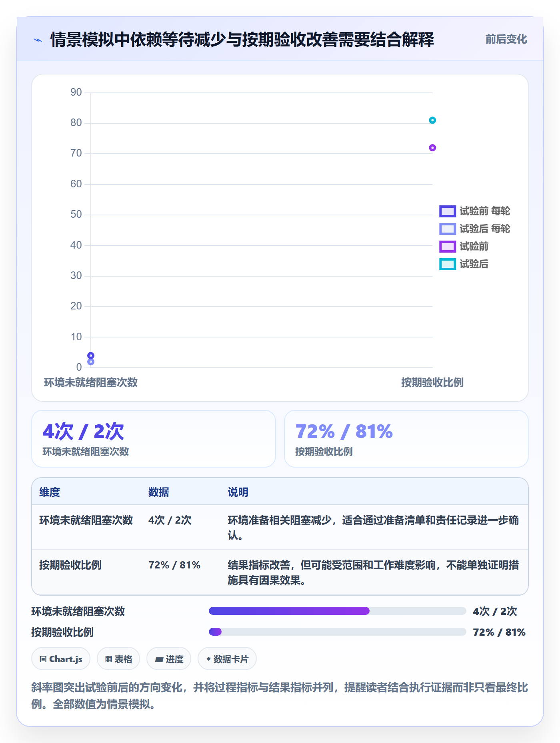
Task: Click the lightning bolt icon beside the title
Action: [38, 40]
